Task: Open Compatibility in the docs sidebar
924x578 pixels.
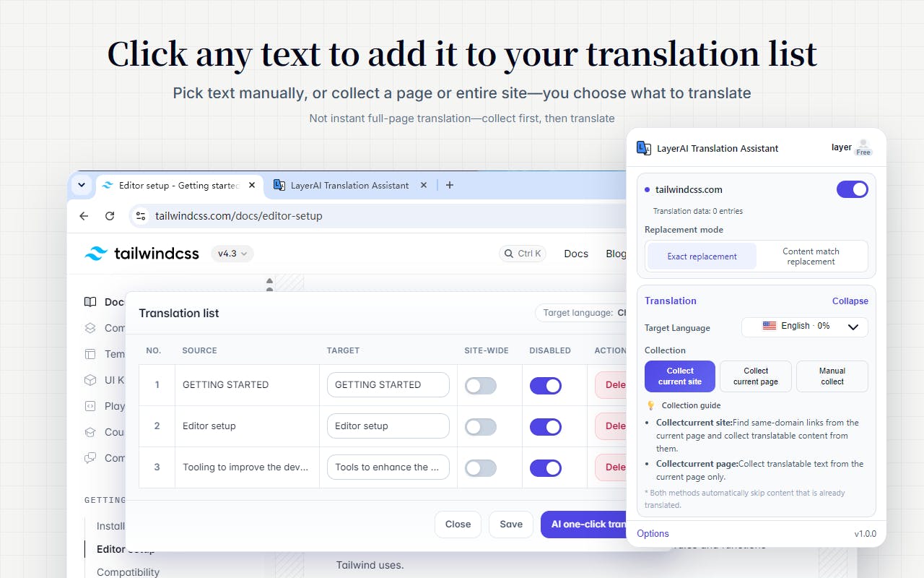Action: click(x=128, y=571)
